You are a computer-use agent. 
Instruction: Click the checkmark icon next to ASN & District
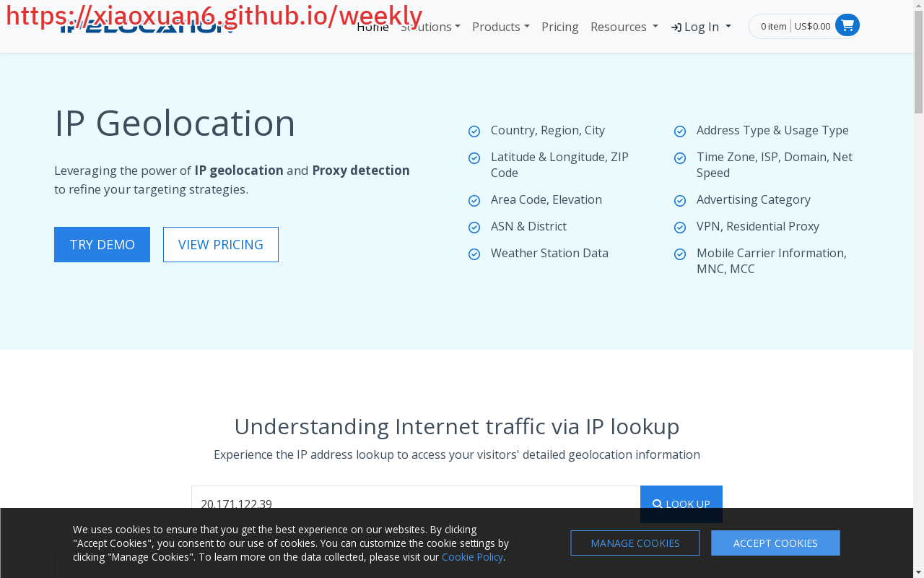[x=474, y=228]
